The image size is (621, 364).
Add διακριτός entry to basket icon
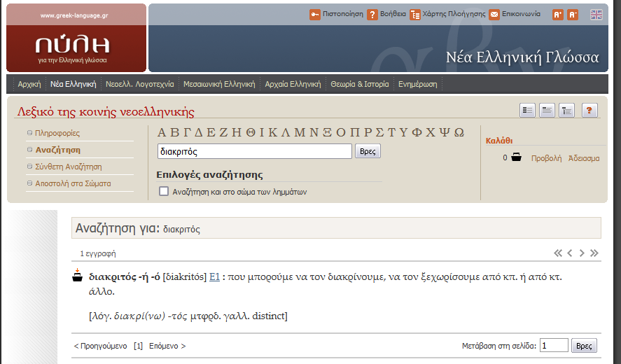click(77, 275)
